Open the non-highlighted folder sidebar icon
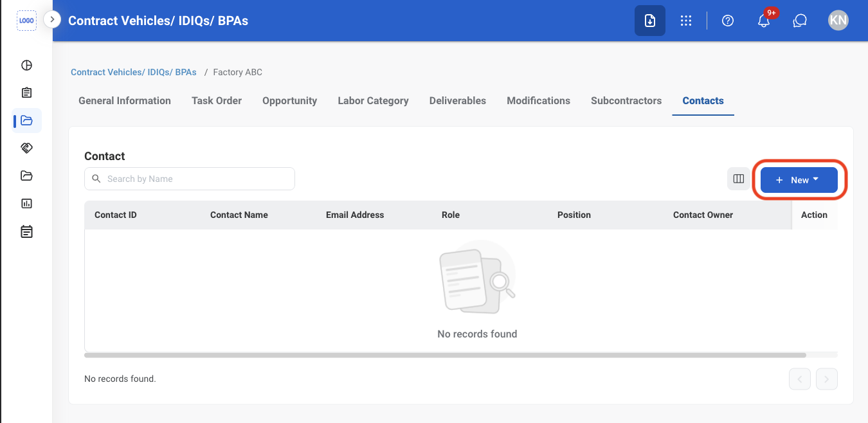This screenshot has width=868, height=423. (x=26, y=175)
